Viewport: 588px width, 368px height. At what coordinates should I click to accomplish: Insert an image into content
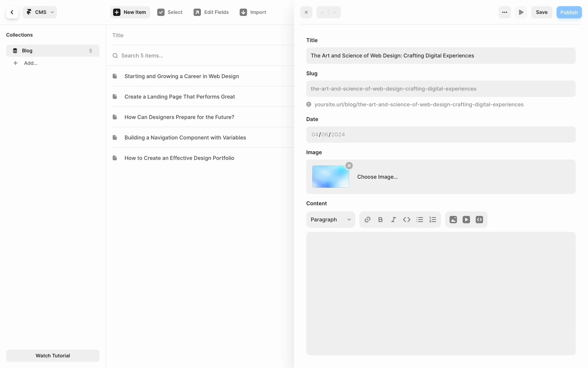[x=453, y=220]
